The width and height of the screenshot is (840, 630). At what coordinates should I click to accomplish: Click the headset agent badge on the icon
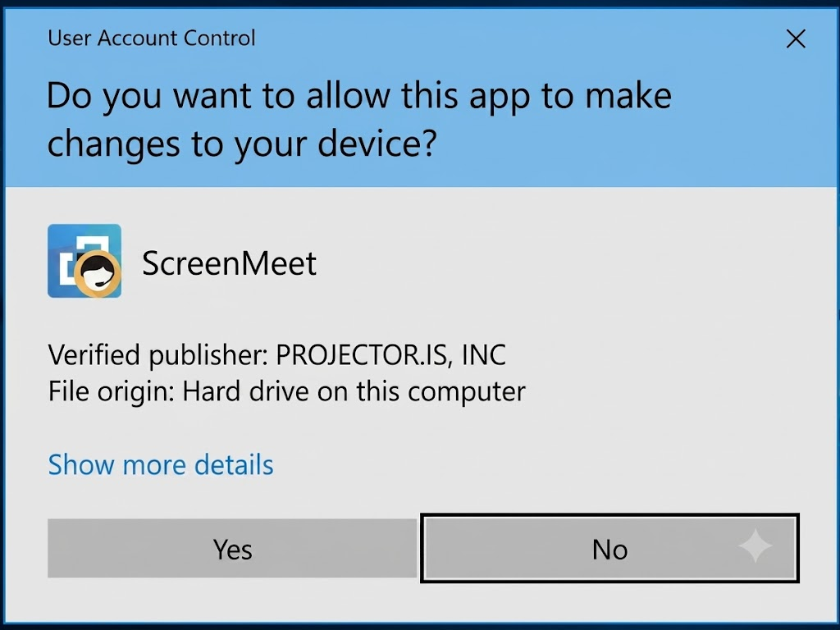pyautogui.click(x=97, y=273)
